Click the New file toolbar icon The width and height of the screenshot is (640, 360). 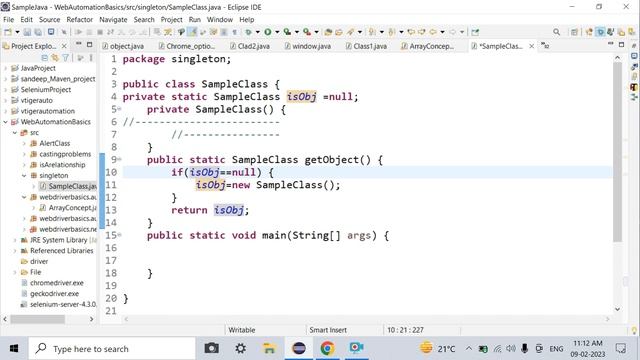[8, 32]
